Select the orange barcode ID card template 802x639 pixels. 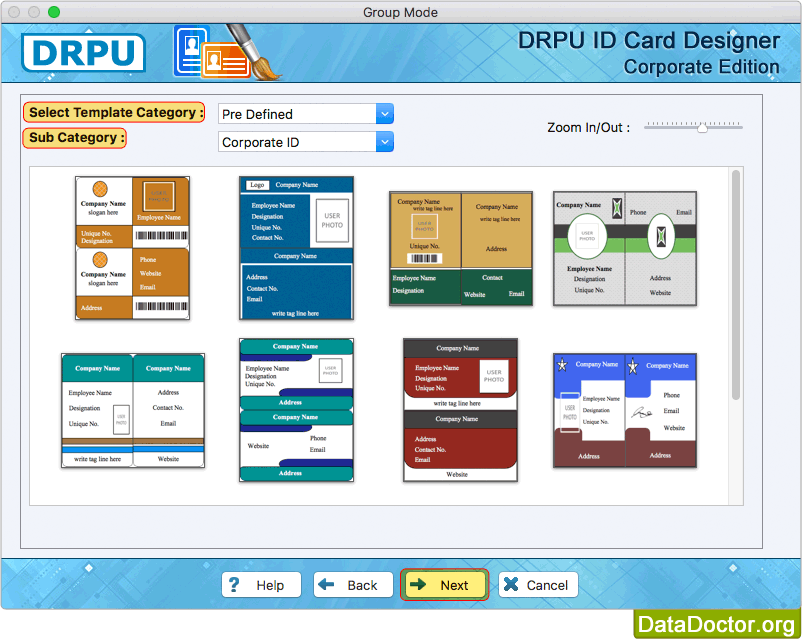tap(132, 248)
